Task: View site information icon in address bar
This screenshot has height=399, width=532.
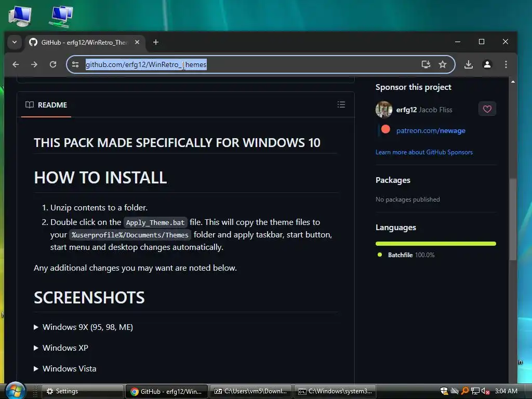Action: point(75,64)
